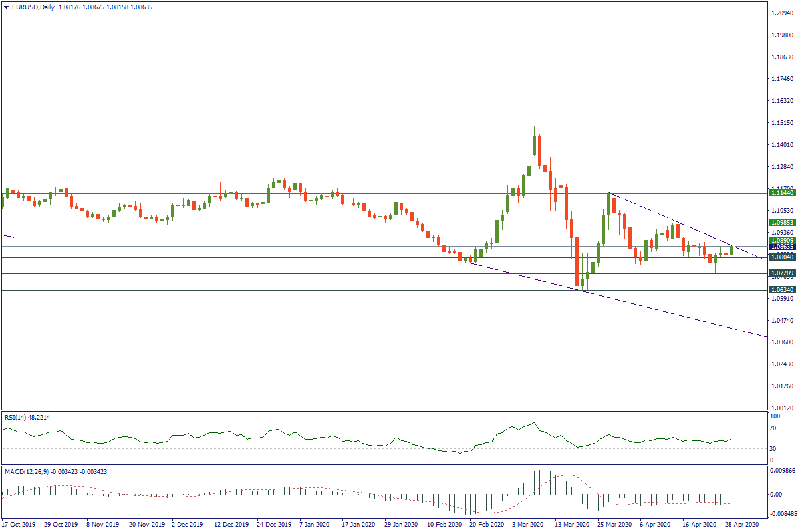Image resolution: width=798 pixels, height=532 pixels.
Task: Click the RSI 30 oversold level value
Action: (772, 448)
